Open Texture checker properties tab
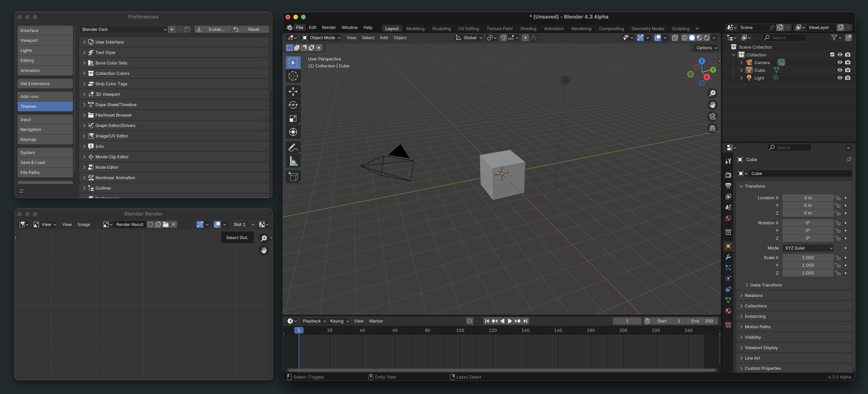This screenshot has width=868, height=394. 728,325
